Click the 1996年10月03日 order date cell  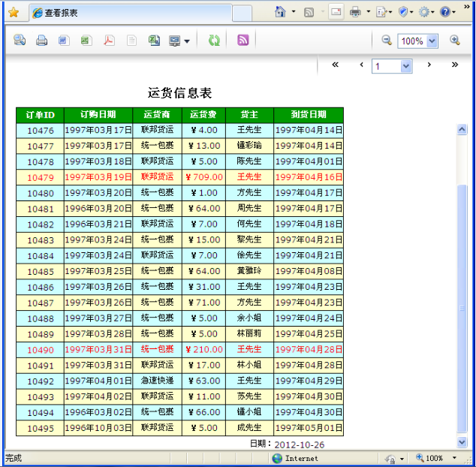[x=98, y=428]
